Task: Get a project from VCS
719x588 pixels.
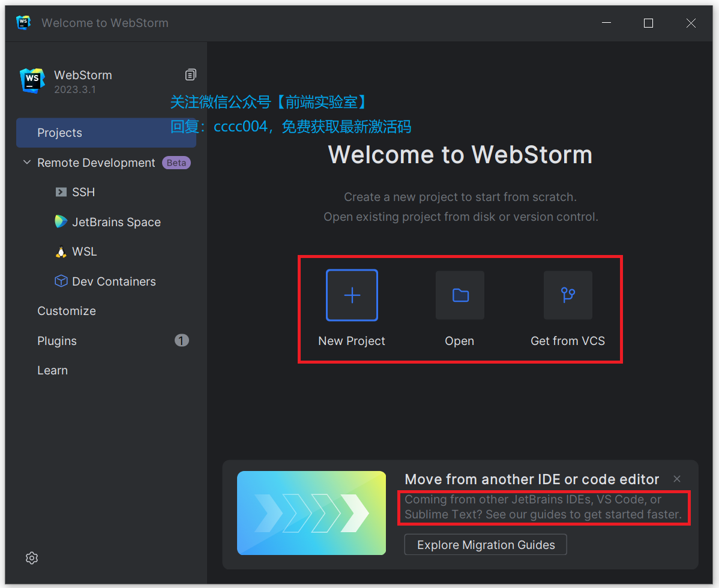Action: [567, 295]
